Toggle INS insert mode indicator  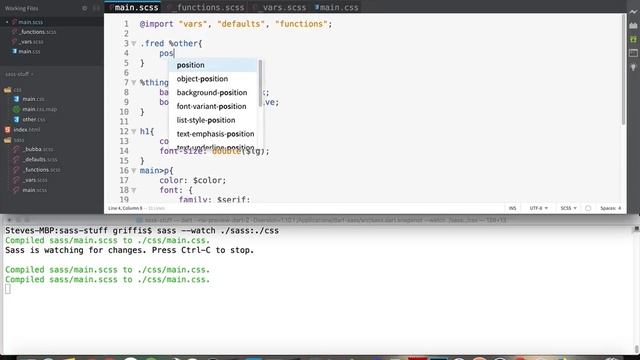(x=512, y=208)
